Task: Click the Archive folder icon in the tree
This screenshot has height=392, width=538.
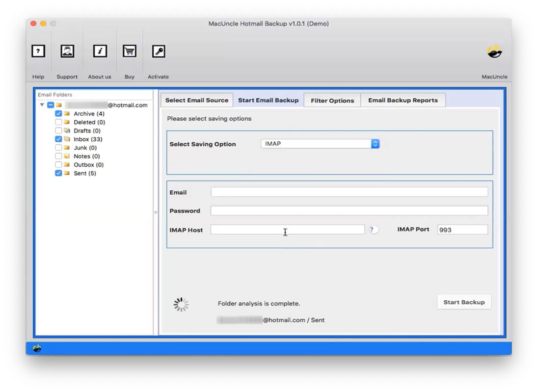Action: pos(68,113)
